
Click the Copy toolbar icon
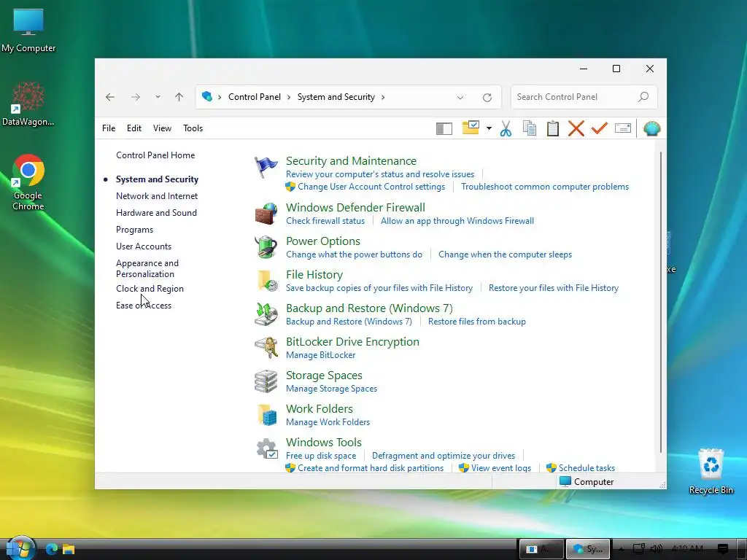(x=530, y=128)
